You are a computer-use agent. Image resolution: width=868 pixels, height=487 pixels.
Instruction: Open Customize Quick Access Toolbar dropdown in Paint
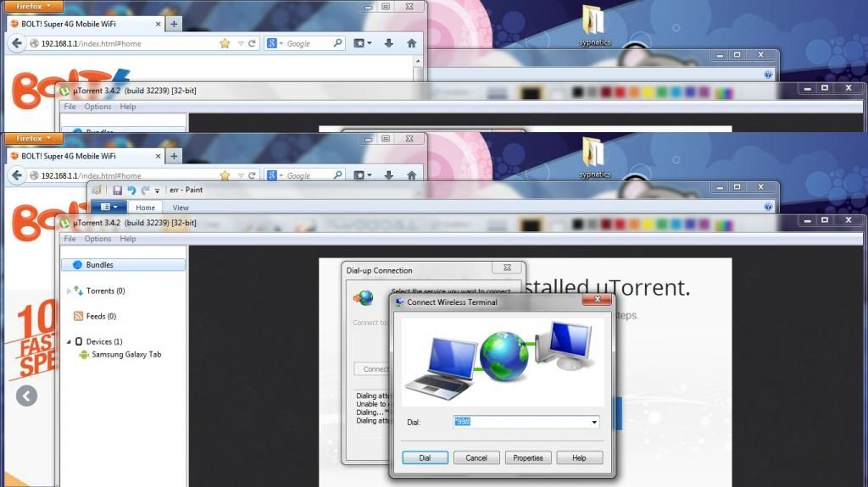point(157,191)
